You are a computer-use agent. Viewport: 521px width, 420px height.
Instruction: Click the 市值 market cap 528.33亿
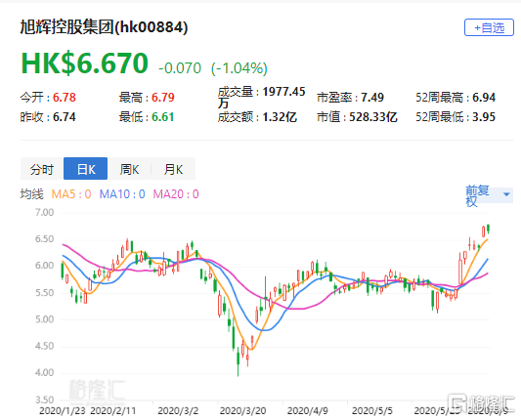tap(373, 117)
